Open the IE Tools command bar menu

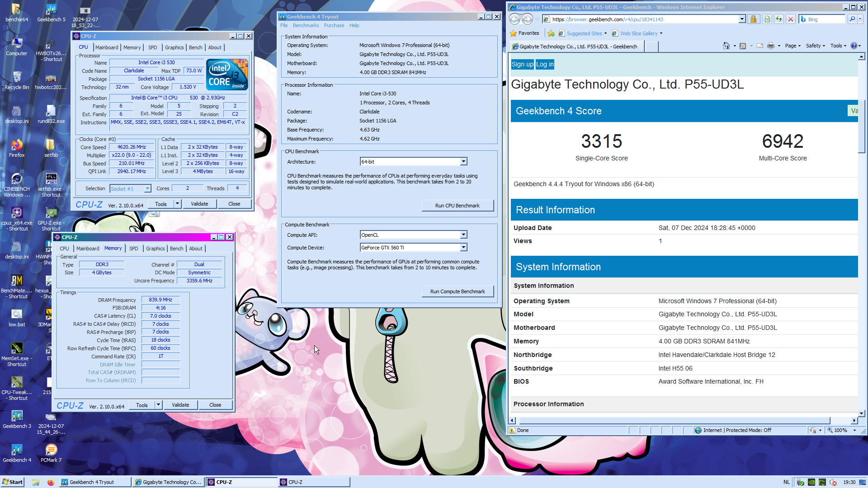tap(838, 46)
